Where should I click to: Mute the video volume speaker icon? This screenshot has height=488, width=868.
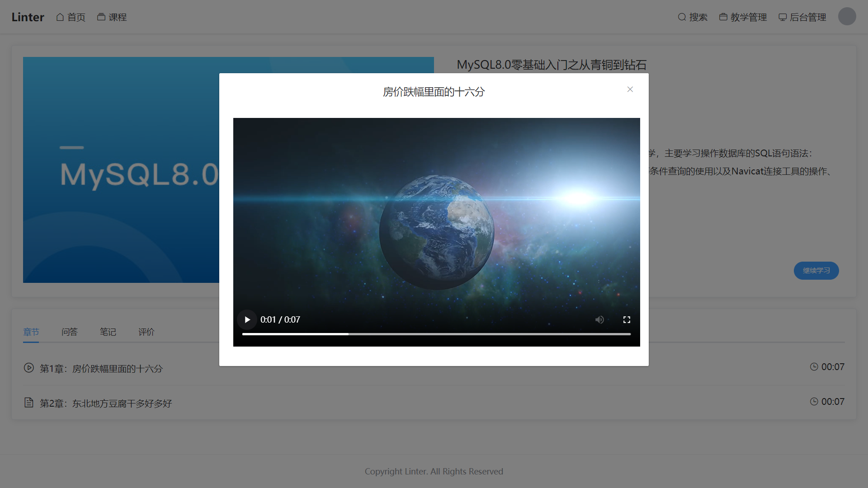point(599,320)
